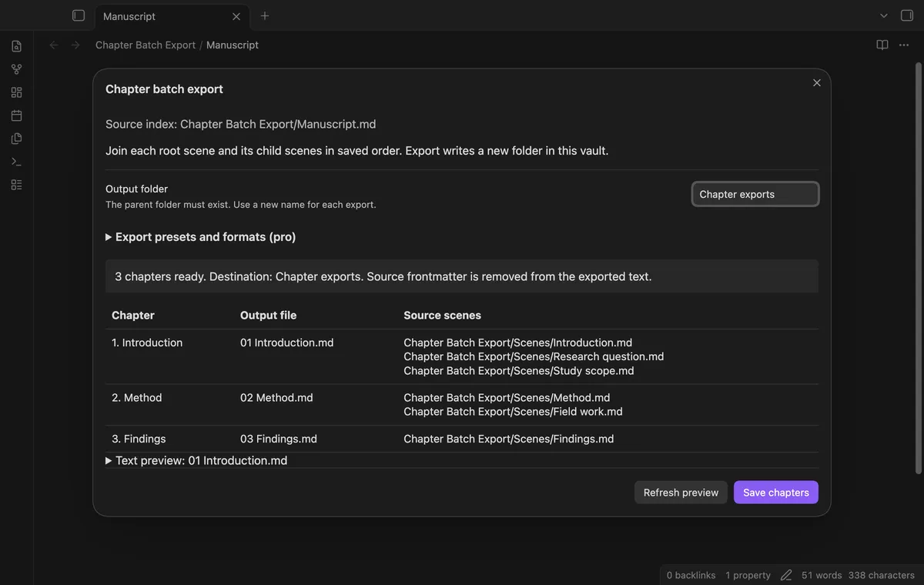The width and height of the screenshot is (924, 585).
Task: Close the Chapter batch export dialog
Action: [x=817, y=83]
